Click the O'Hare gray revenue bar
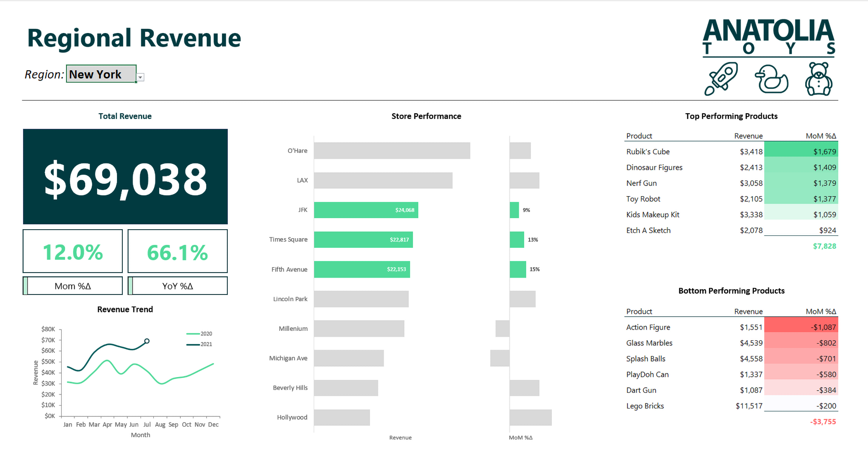The height and width of the screenshot is (463, 868). pyautogui.click(x=391, y=151)
